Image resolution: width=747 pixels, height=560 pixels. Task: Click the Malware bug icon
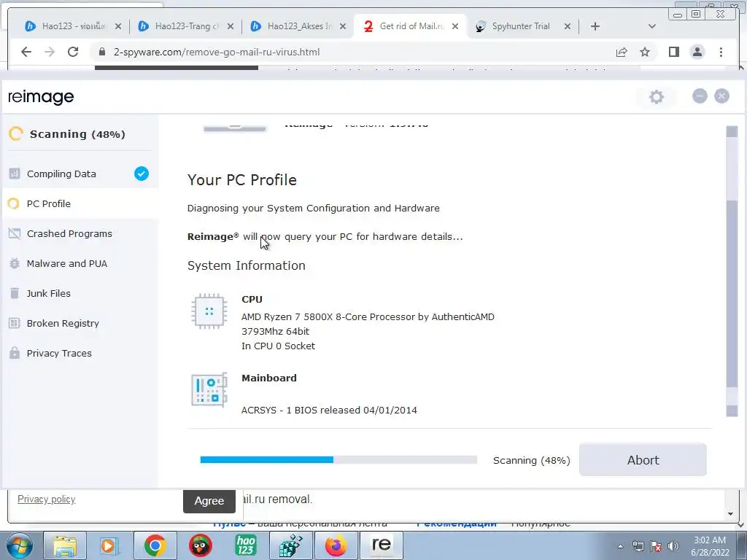[15, 263]
